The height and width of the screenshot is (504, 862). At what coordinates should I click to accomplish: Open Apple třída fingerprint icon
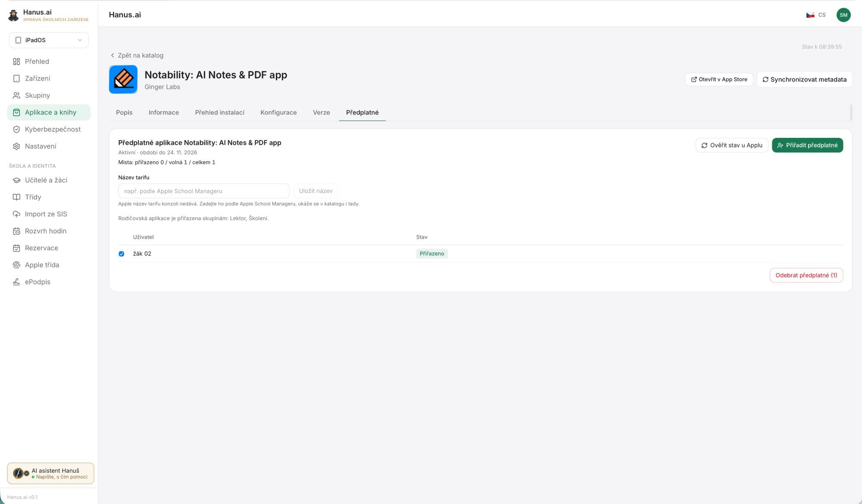(16, 265)
